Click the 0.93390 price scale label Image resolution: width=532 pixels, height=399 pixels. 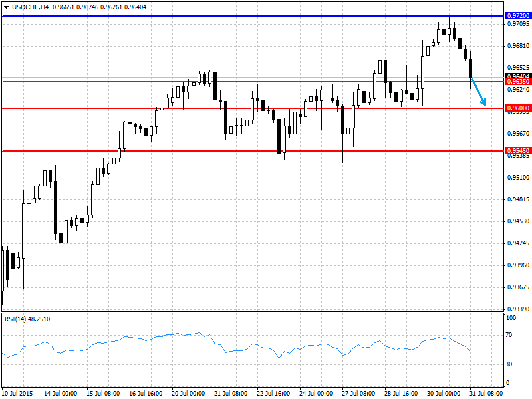(518, 309)
